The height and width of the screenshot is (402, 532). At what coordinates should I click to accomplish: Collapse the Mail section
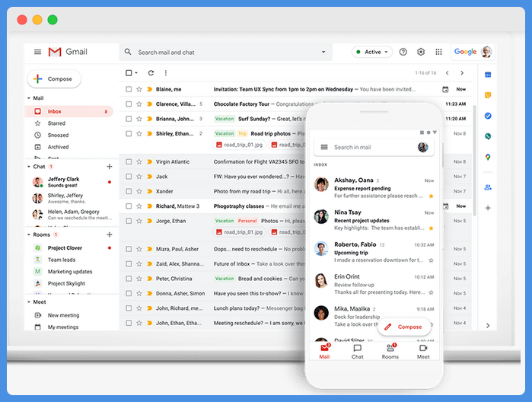coord(29,98)
